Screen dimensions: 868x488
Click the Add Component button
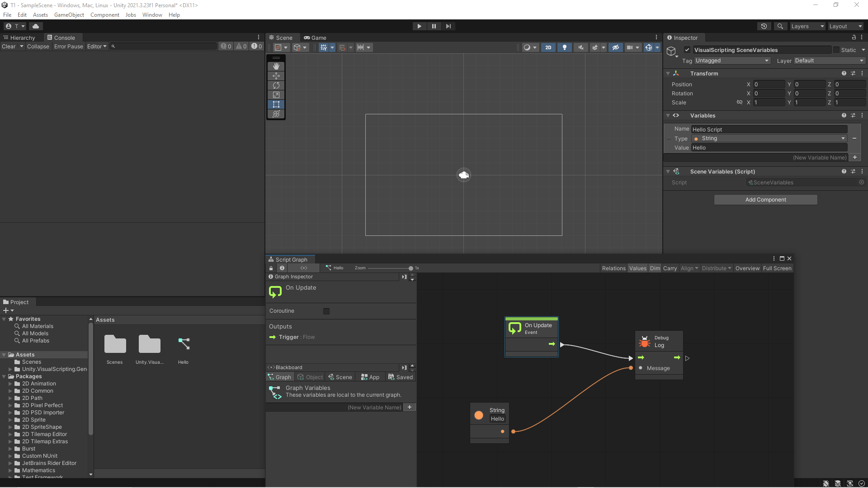click(765, 200)
